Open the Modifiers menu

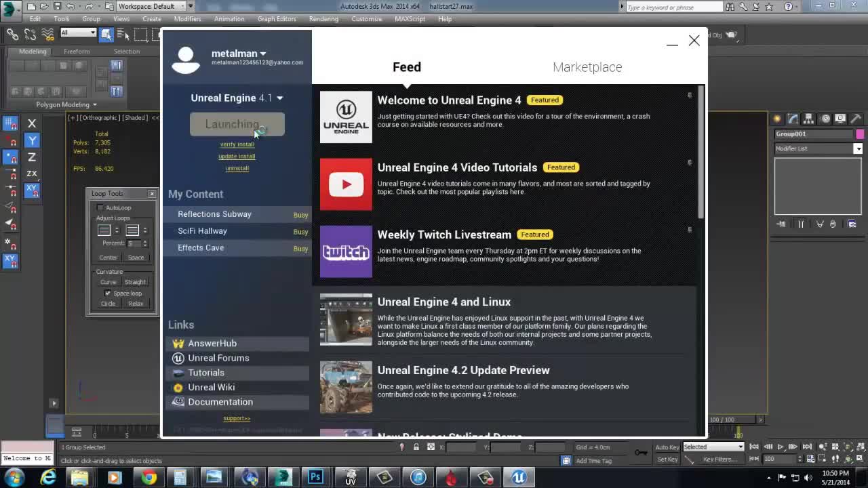tap(187, 19)
